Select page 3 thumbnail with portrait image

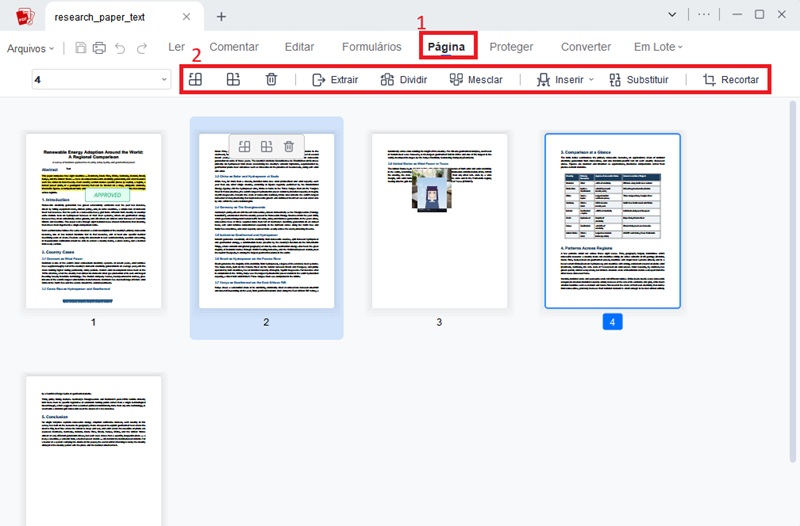pyautogui.click(x=439, y=221)
